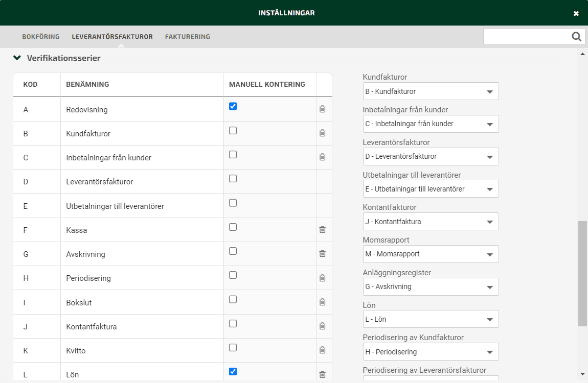Open the Lön series dropdown
The height and width of the screenshot is (383, 588).
coord(431,319)
